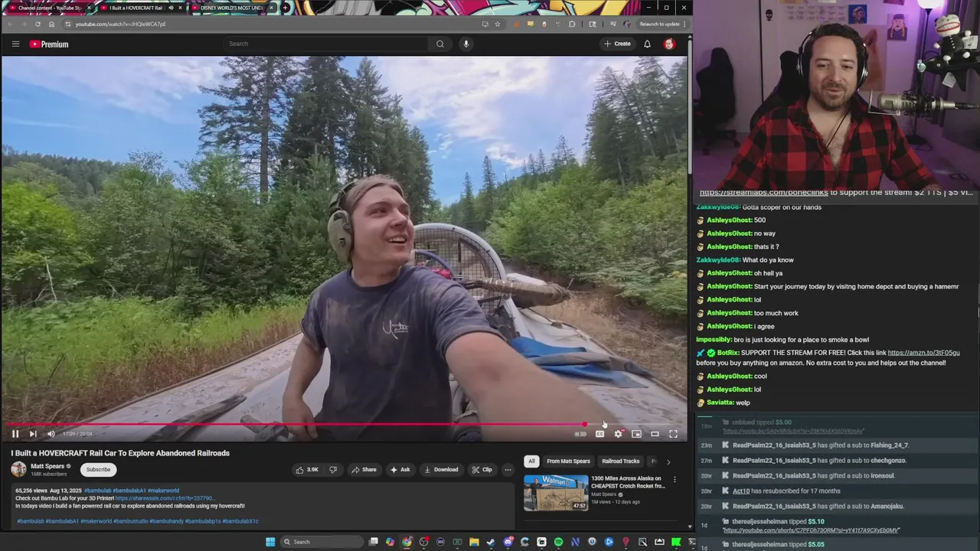Switch to the DISNEY WORLD'S MOST browser tab
This screenshot has height=551, width=980.
(231, 8)
